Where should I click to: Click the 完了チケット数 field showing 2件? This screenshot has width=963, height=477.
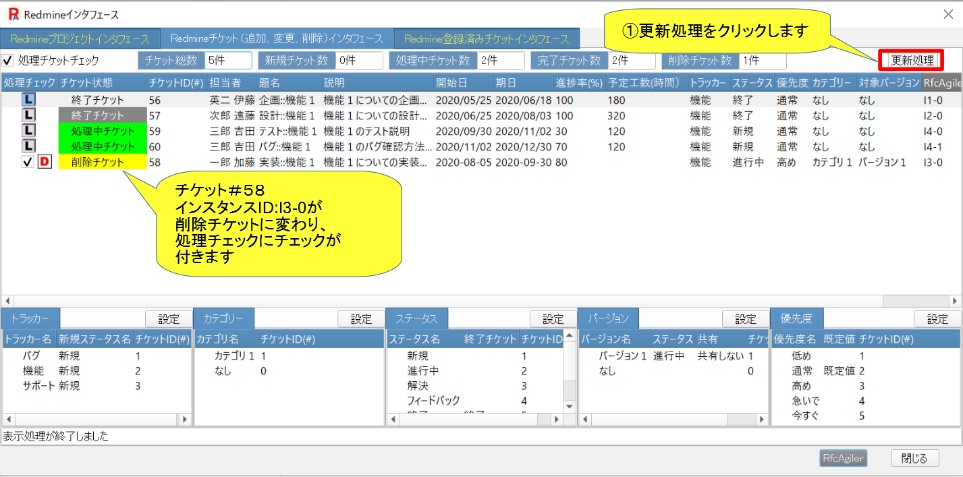pos(632,60)
